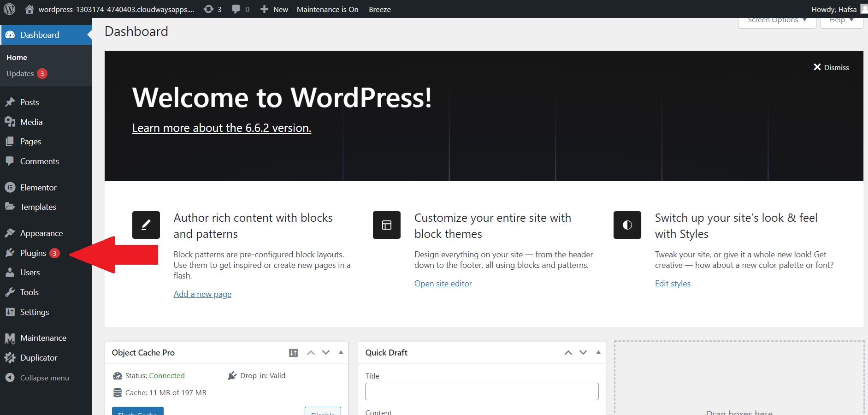Expand the Help dropdown
The image size is (868, 415).
841,20
